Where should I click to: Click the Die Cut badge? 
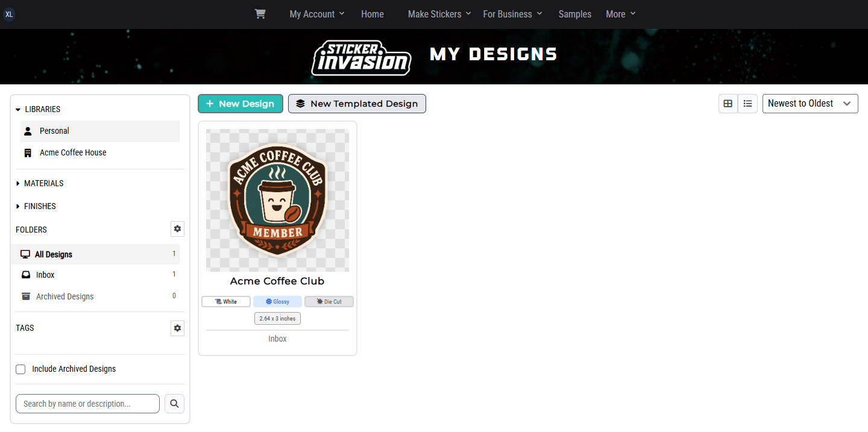pos(329,301)
